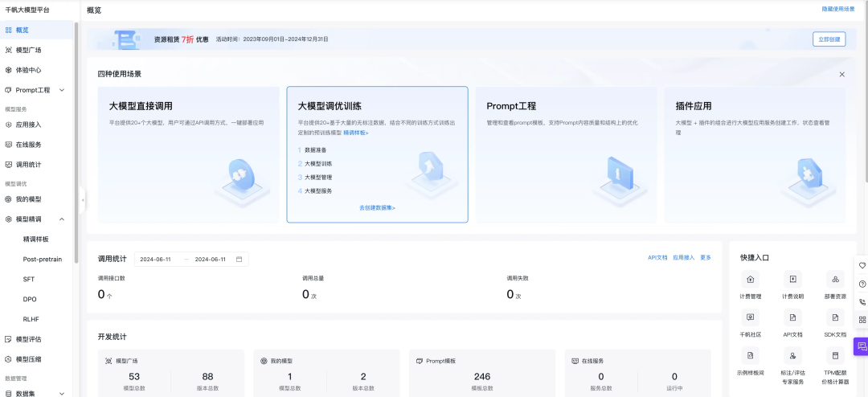Select SFT under 模型精调
The image size is (868, 397).
pos(29,279)
